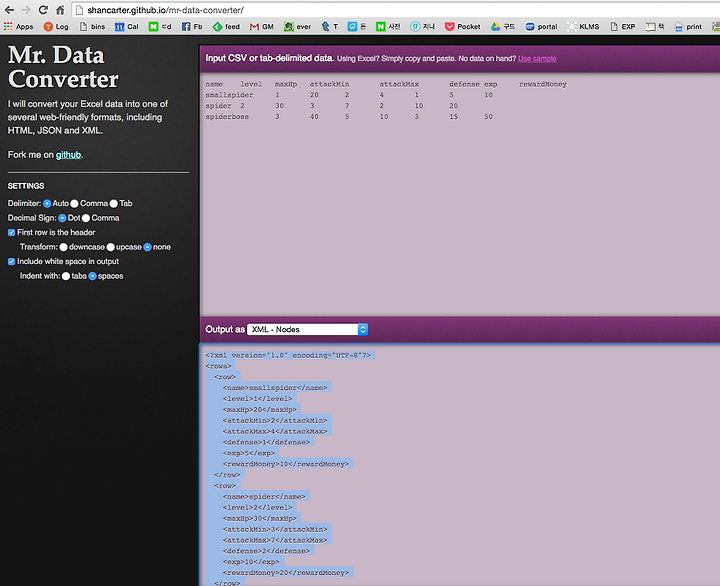Open the T bookmark

point(330,27)
